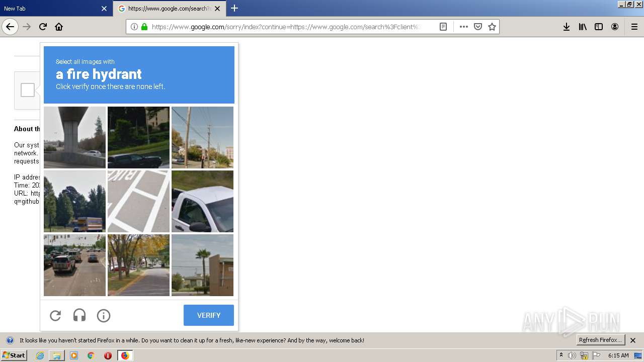This screenshot has width=644, height=362.
Task: Select the utility pole street tile
Action: coord(202,137)
